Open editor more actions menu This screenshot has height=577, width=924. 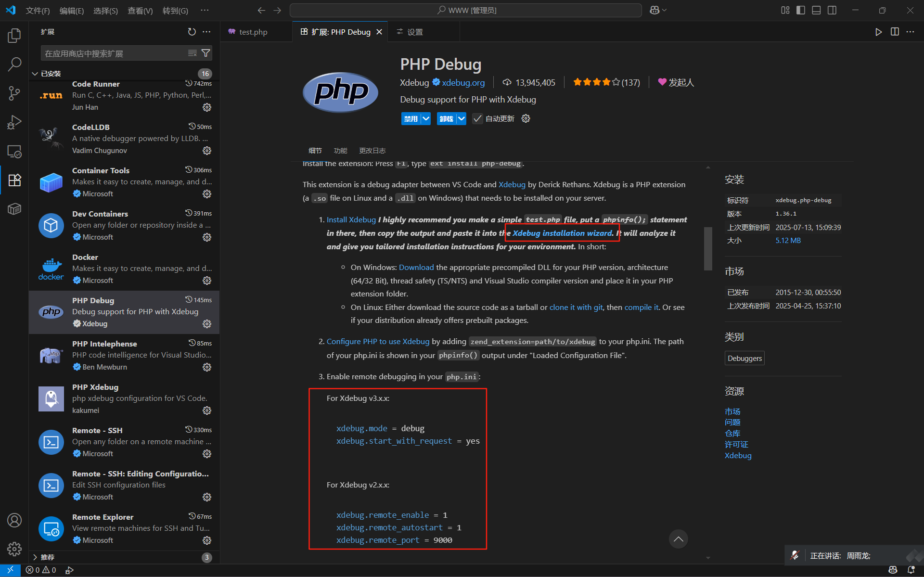(910, 32)
